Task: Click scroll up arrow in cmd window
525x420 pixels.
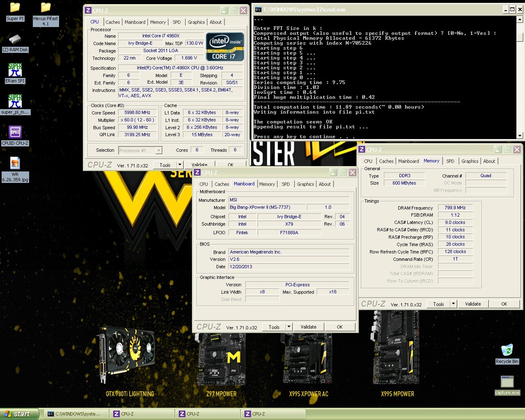Action: point(520,18)
